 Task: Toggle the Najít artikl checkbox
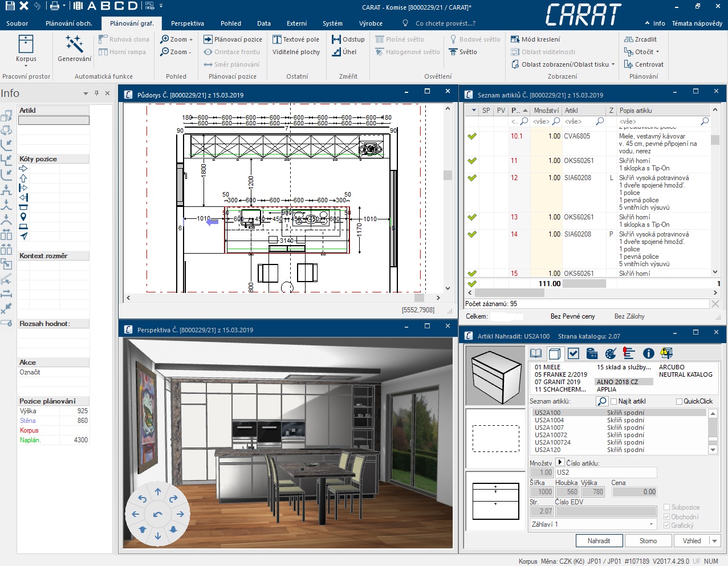pos(614,401)
